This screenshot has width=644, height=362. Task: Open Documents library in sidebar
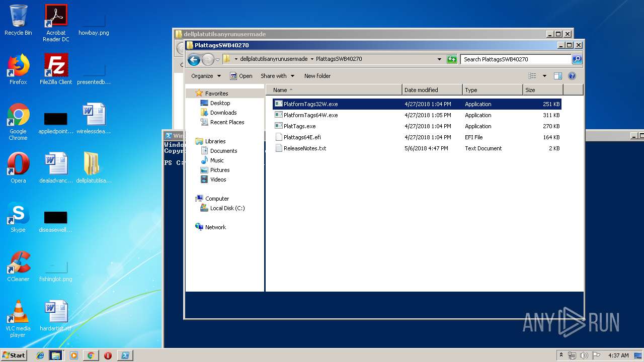pyautogui.click(x=223, y=151)
